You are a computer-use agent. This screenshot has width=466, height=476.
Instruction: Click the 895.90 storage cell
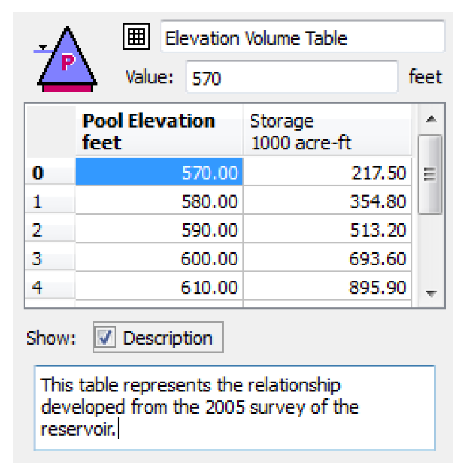327,288
